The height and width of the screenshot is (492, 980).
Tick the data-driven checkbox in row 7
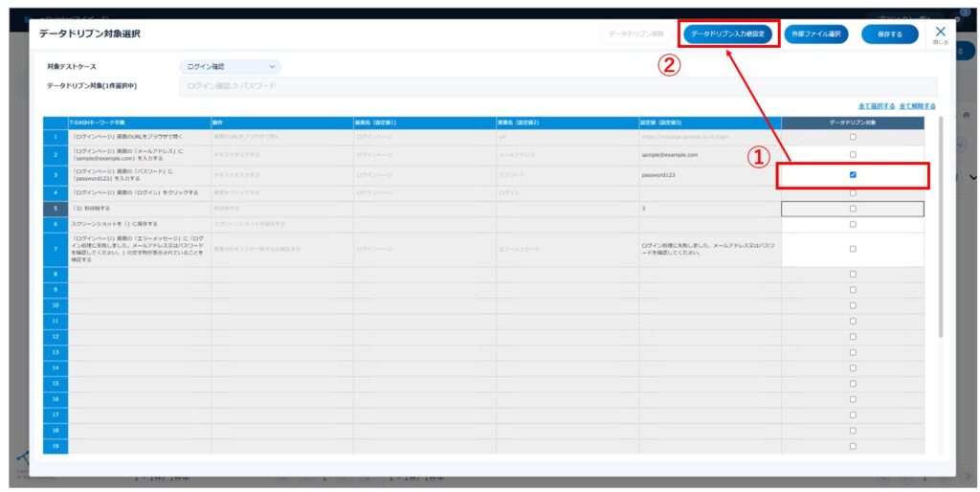pos(853,249)
